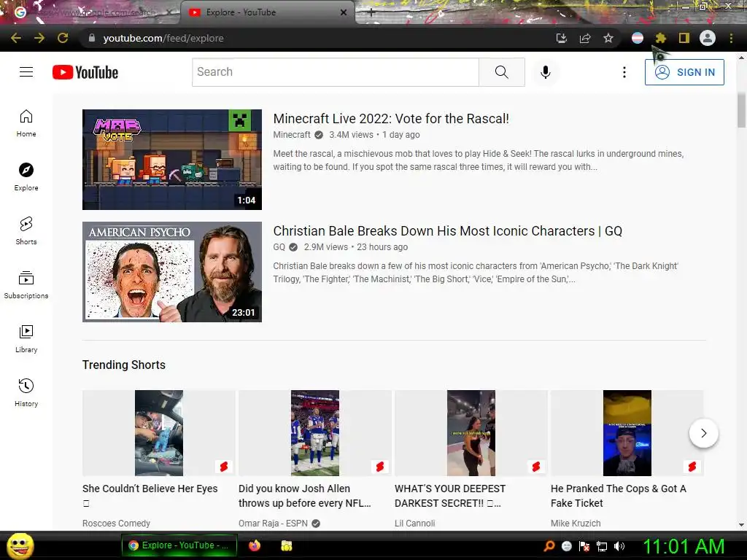Open Explore in the sidebar
Image resolution: width=747 pixels, height=560 pixels.
26,177
